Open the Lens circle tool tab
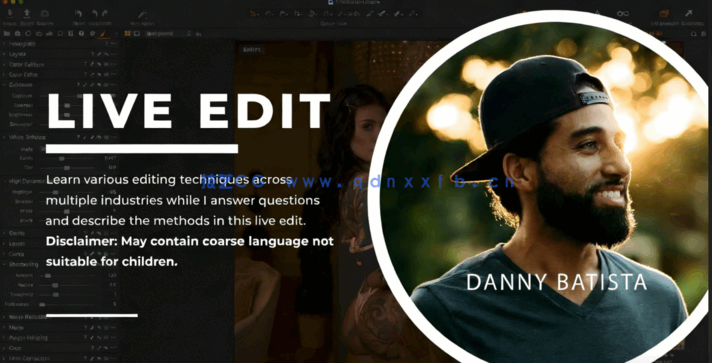712x363 pixels. (x=28, y=33)
